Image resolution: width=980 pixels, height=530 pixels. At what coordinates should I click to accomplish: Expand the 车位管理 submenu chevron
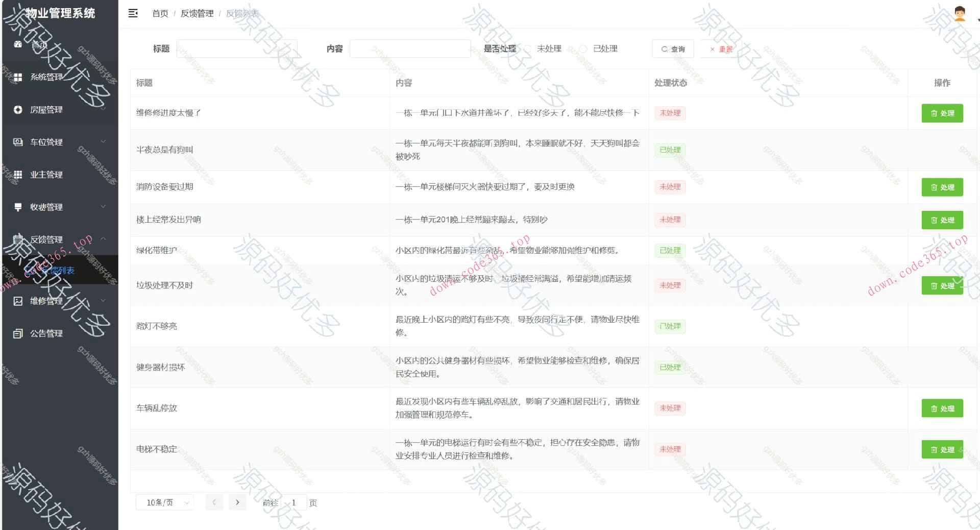[104, 142]
